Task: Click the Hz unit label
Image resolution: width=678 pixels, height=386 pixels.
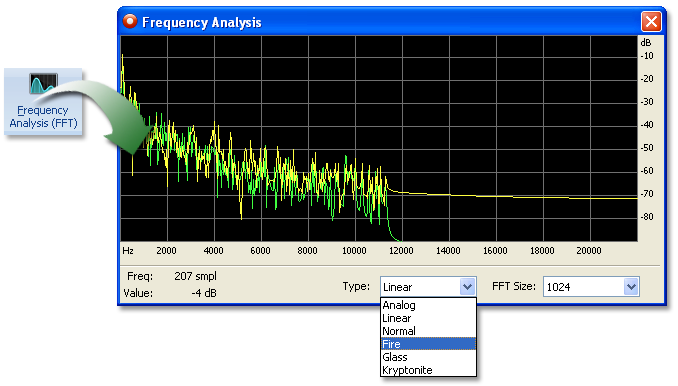Action: 128,251
